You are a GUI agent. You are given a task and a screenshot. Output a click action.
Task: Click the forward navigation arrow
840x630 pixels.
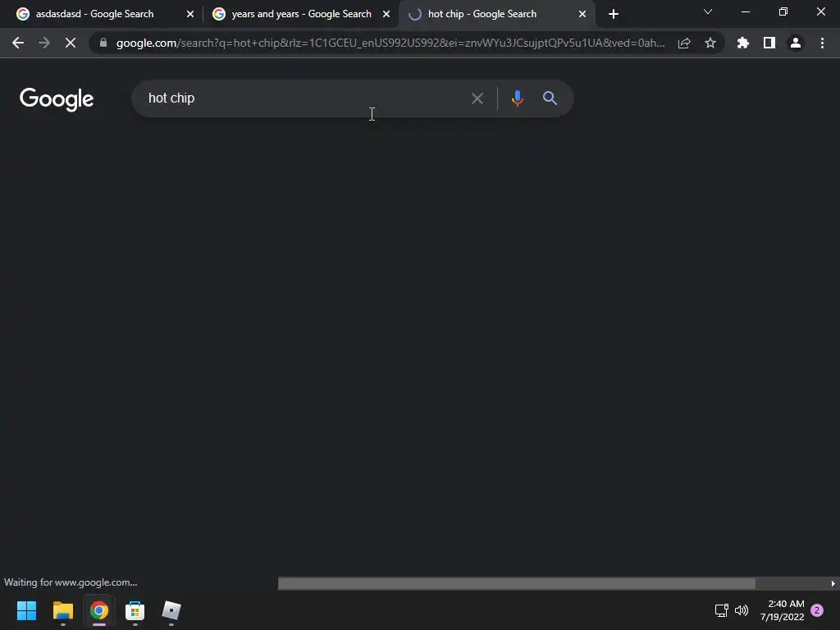pyautogui.click(x=44, y=43)
